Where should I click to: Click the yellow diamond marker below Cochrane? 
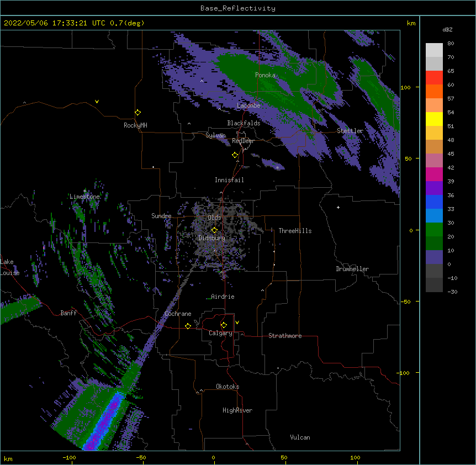point(188,326)
